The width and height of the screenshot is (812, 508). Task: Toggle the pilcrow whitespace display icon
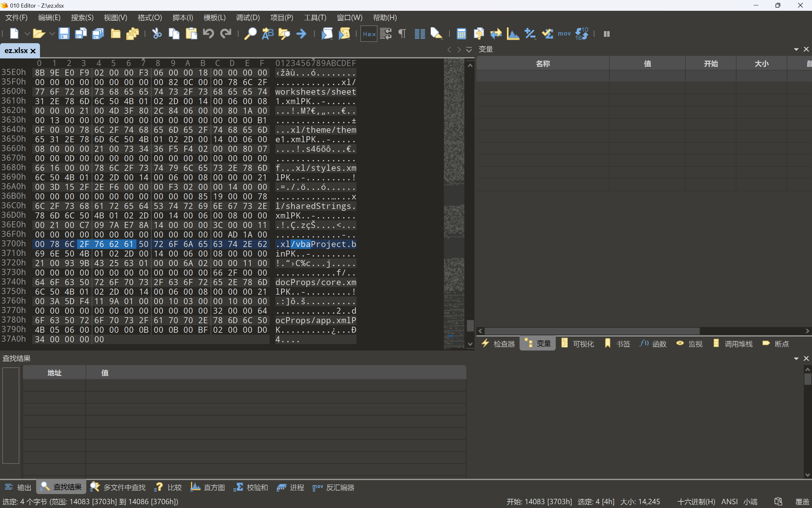coord(402,34)
